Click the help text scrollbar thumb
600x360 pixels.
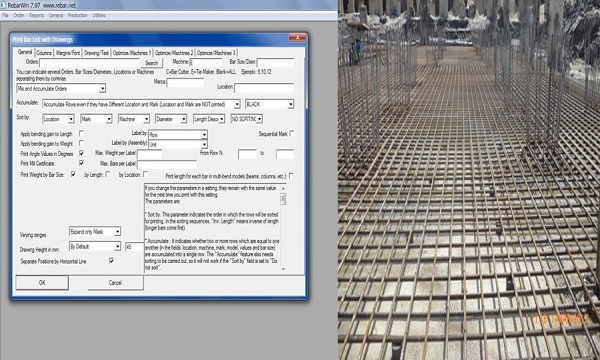tap(283, 199)
